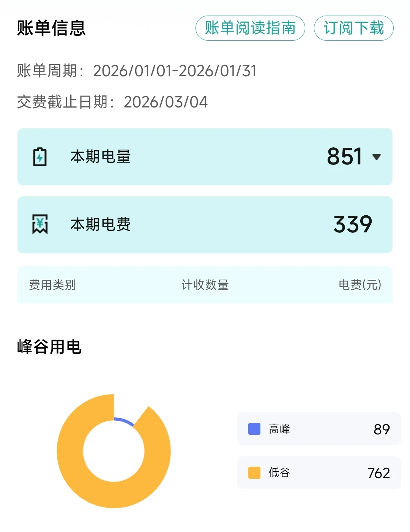This screenshot has width=410, height=532.
Task: Click the orange 低谷 color swatch
Action: coord(254,473)
